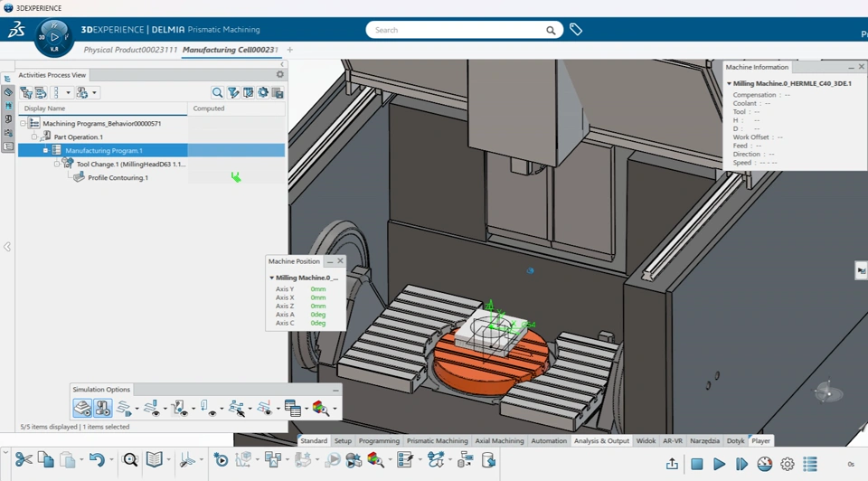Open simulation speed gauge control
Screen dimensions: 868x481
(765, 464)
